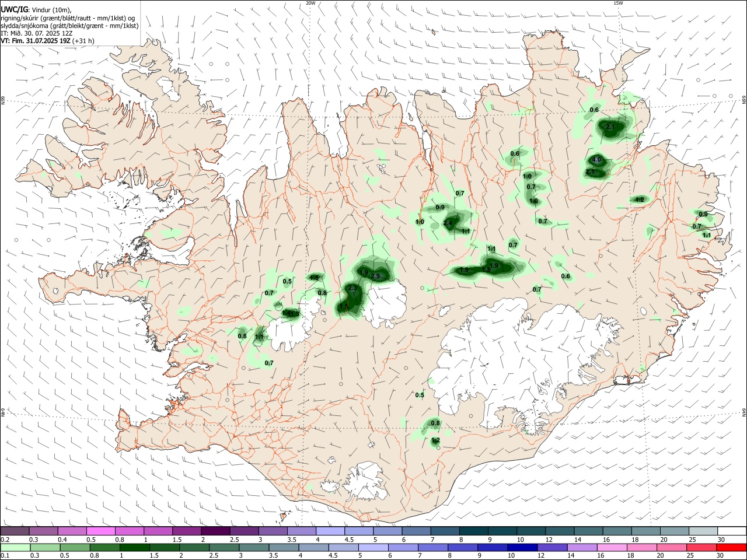
Task: Click the "1.8" precipitation value on the map
Action: coord(487,269)
